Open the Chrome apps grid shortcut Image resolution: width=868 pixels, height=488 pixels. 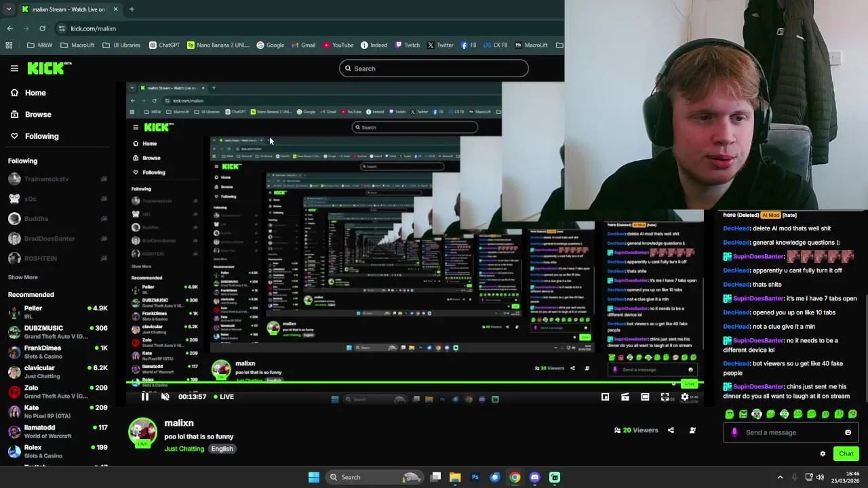point(9,45)
